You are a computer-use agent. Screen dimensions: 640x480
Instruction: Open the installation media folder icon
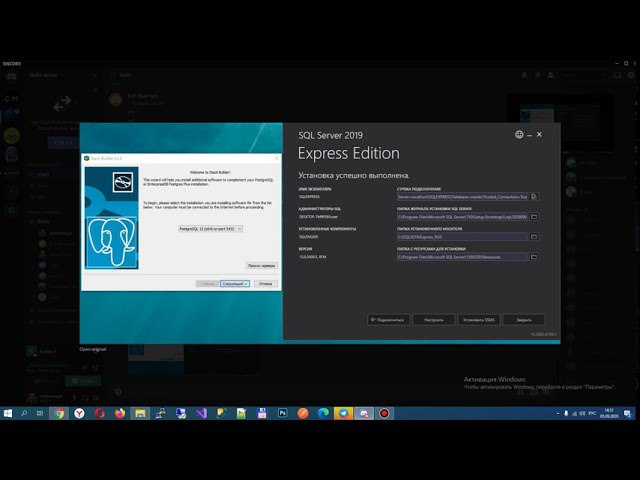pos(534,237)
